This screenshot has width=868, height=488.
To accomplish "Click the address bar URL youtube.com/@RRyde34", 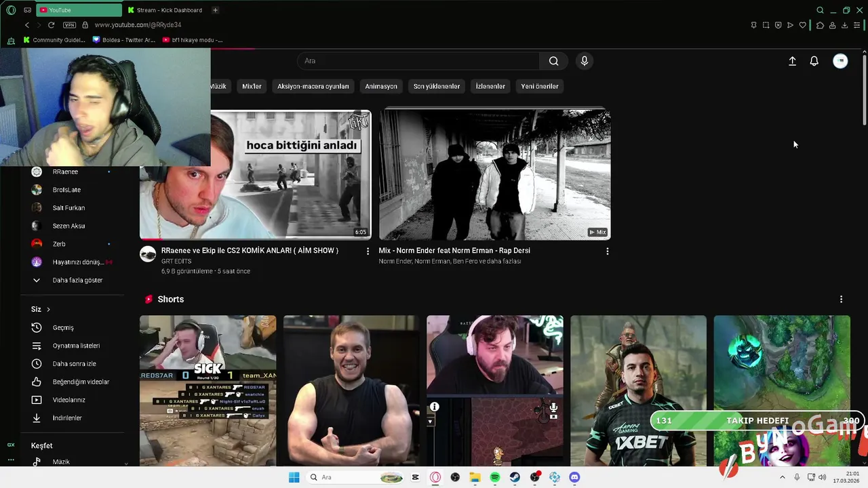I will click(138, 25).
